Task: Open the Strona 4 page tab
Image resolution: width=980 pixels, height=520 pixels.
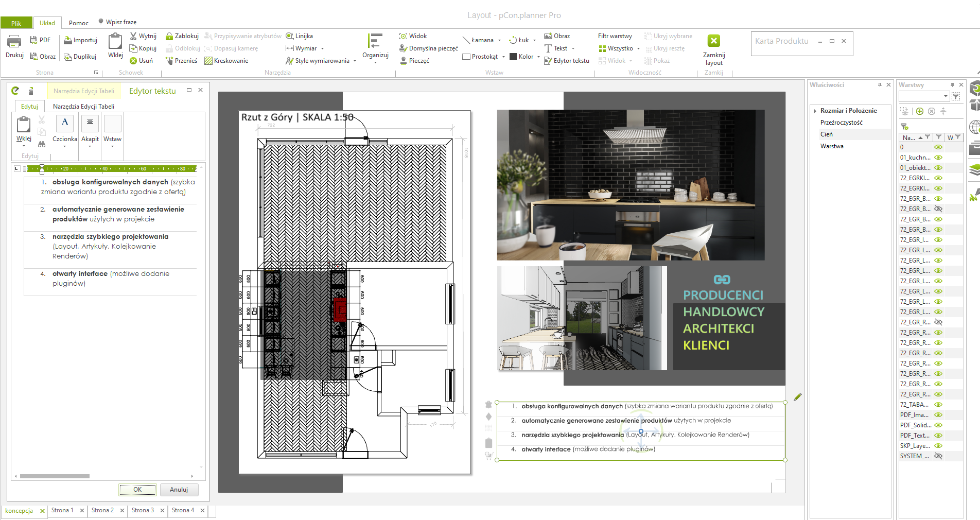Action: 183,510
